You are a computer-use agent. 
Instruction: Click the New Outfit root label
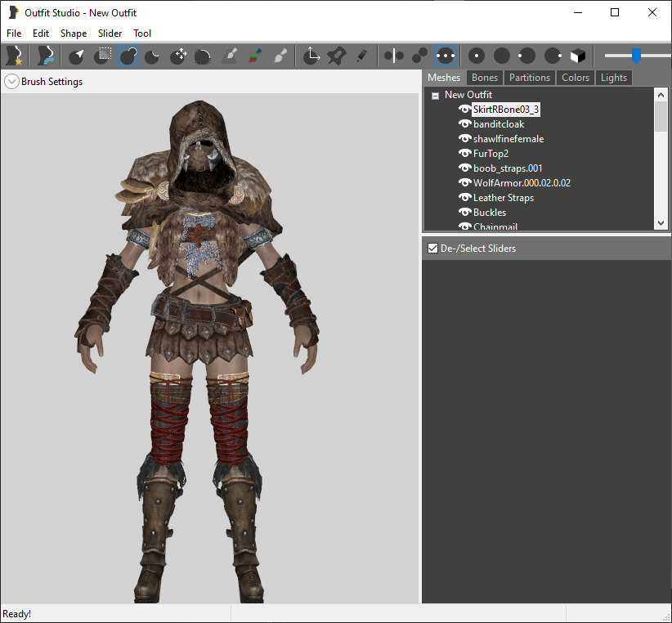pos(468,95)
